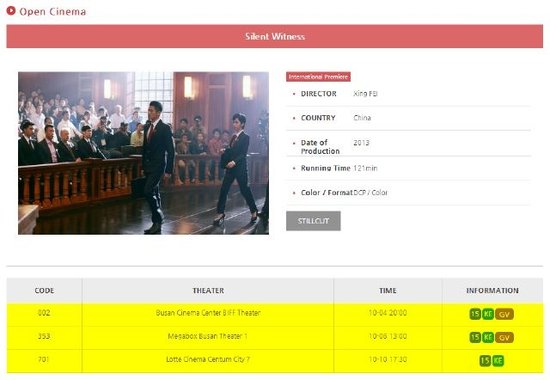The height and width of the screenshot is (380, 550).
Task: Click the International Premiere tag
Action: pyautogui.click(x=318, y=77)
